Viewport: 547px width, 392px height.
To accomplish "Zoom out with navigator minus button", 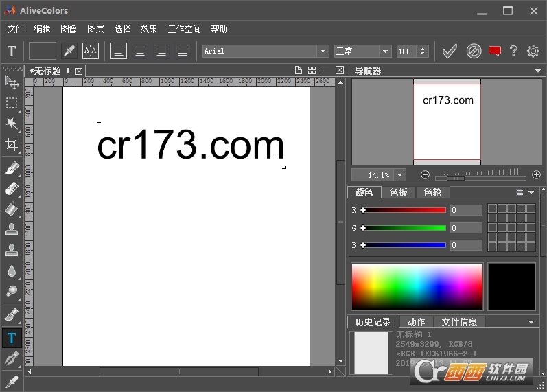I will [x=425, y=174].
